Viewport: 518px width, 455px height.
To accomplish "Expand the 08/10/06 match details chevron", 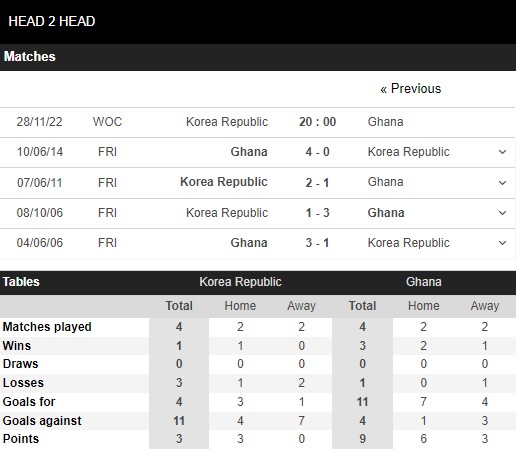I will tap(502, 213).
